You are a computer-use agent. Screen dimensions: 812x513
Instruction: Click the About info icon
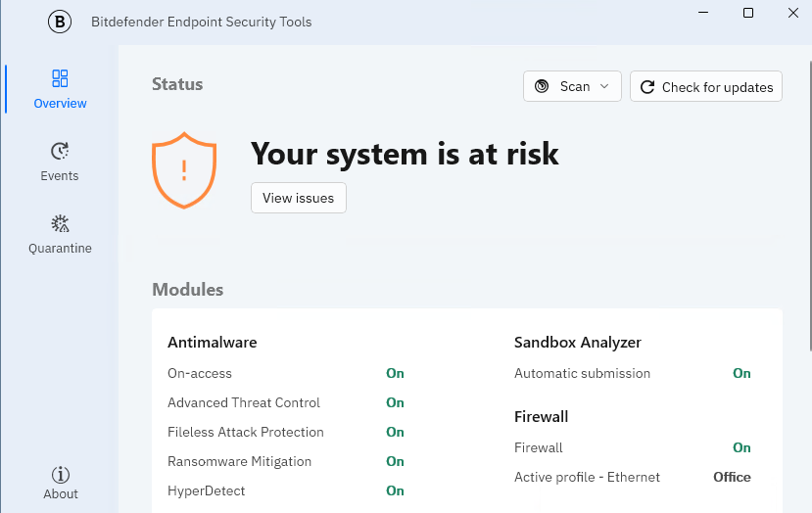coord(61,475)
